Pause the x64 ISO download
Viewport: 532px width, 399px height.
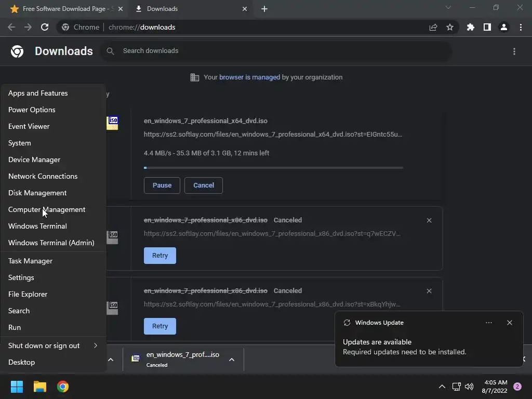tap(162, 185)
